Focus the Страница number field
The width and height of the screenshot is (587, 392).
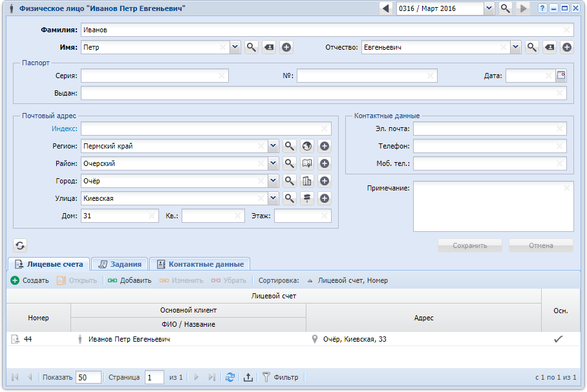[x=155, y=377]
